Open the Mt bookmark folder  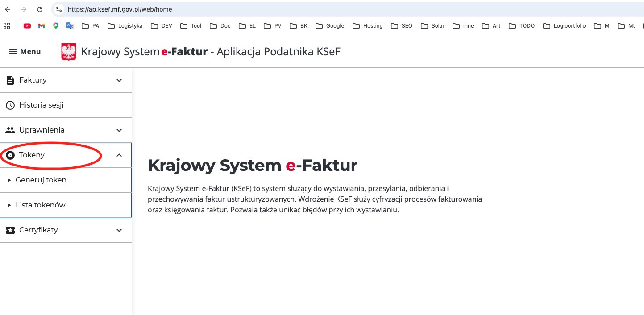point(626,26)
